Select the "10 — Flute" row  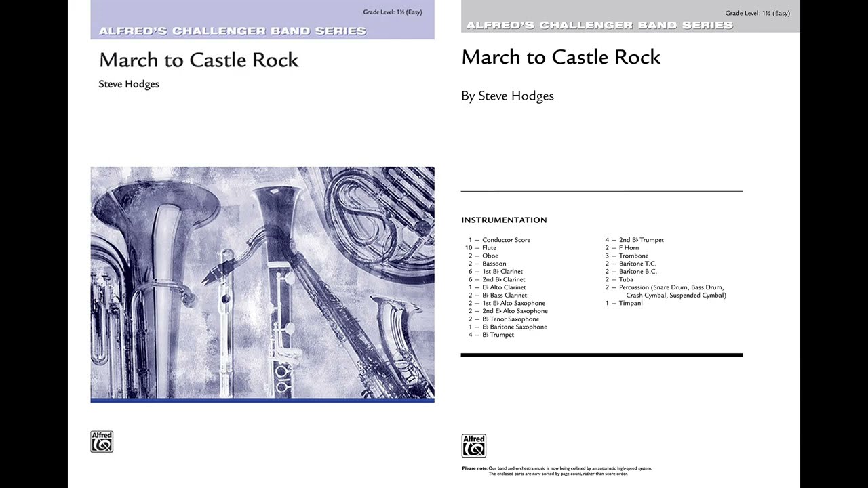tap(481, 248)
